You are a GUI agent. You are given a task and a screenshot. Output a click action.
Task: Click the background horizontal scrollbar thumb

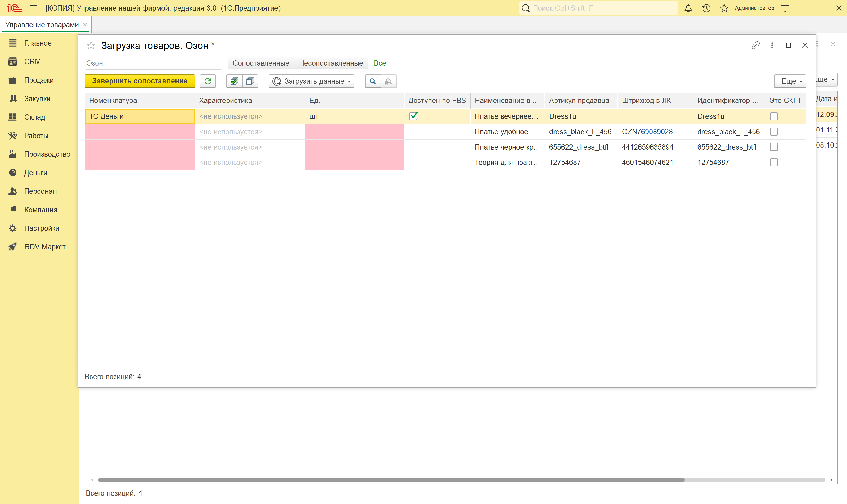coord(391,480)
